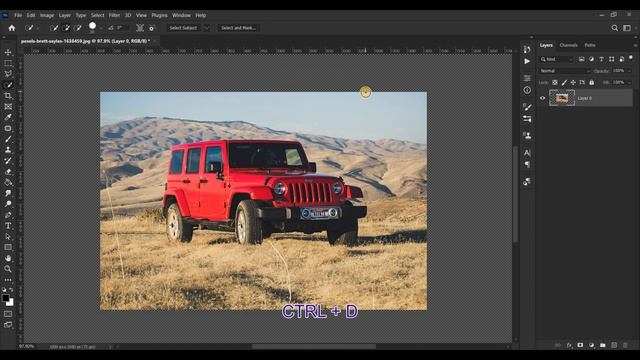Select the Paint Bucket tool

[8, 182]
